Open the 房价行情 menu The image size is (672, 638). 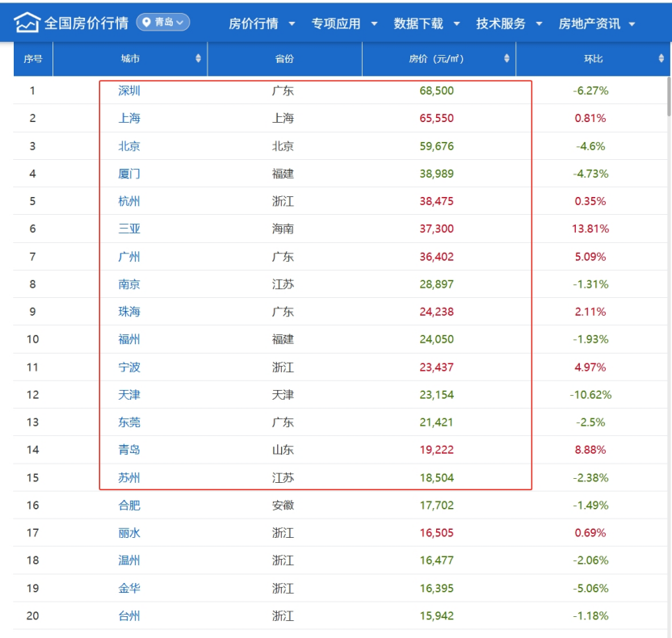pos(254,23)
